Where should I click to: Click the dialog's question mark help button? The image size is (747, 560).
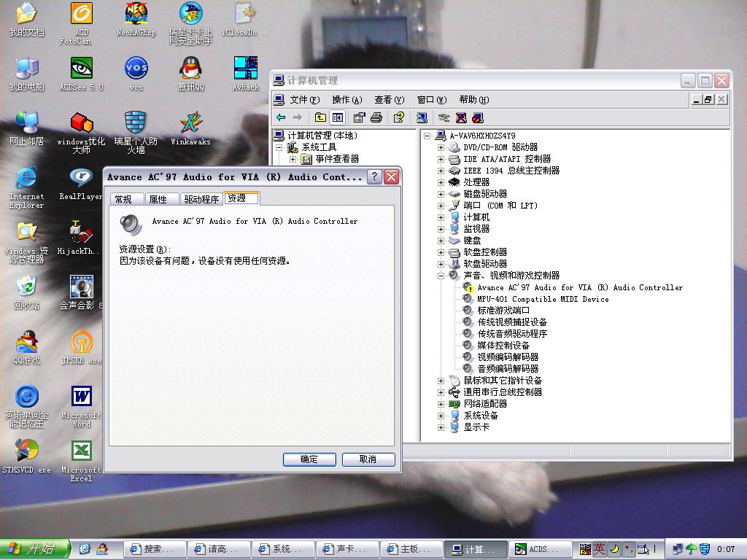click(x=374, y=176)
